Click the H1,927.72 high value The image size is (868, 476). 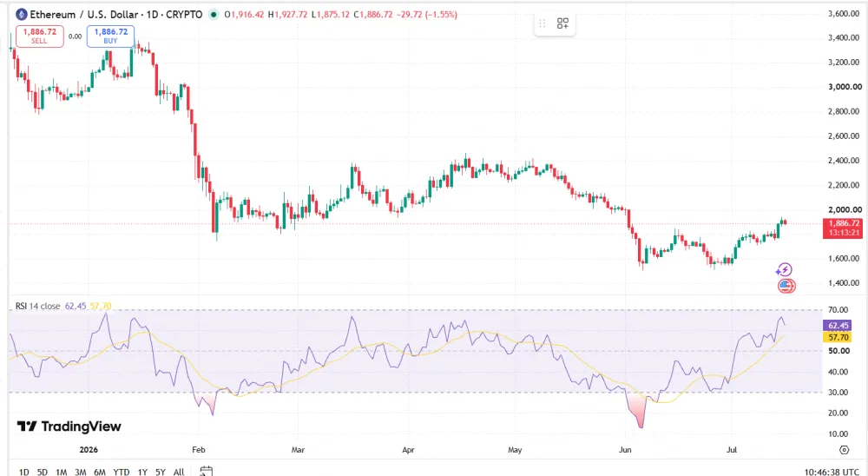point(287,15)
